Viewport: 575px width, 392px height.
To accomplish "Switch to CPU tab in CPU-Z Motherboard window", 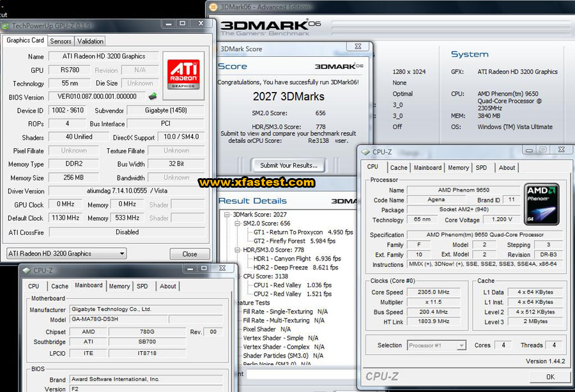I will 33,286.
